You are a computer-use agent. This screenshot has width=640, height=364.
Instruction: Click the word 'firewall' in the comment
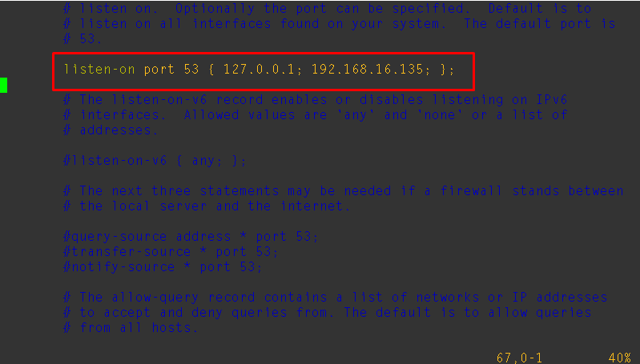[x=472, y=190]
